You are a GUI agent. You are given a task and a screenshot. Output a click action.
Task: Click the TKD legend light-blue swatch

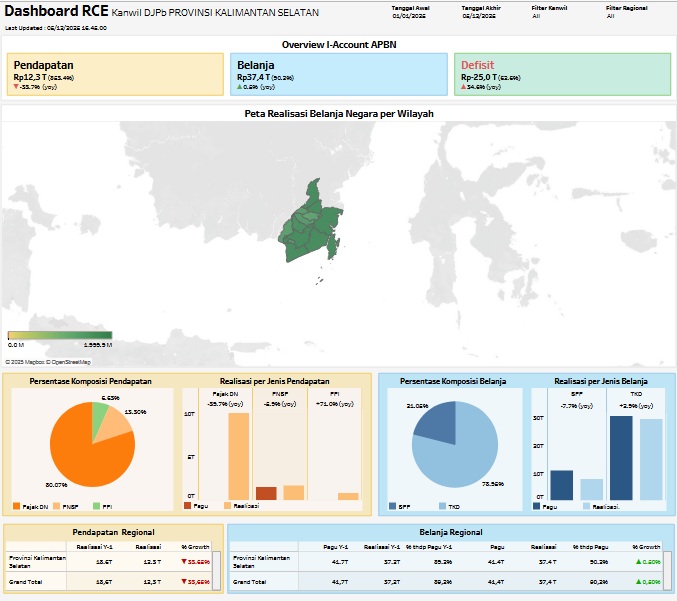[x=442, y=507]
